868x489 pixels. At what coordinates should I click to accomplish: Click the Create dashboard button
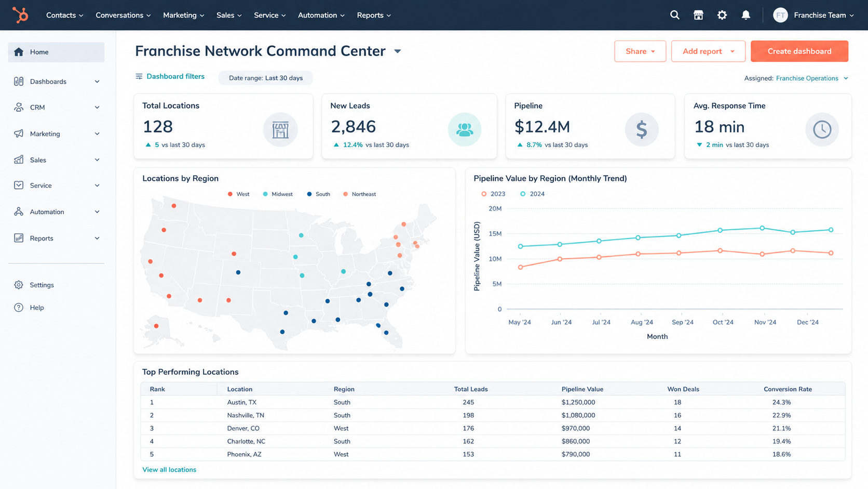pyautogui.click(x=799, y=51)
